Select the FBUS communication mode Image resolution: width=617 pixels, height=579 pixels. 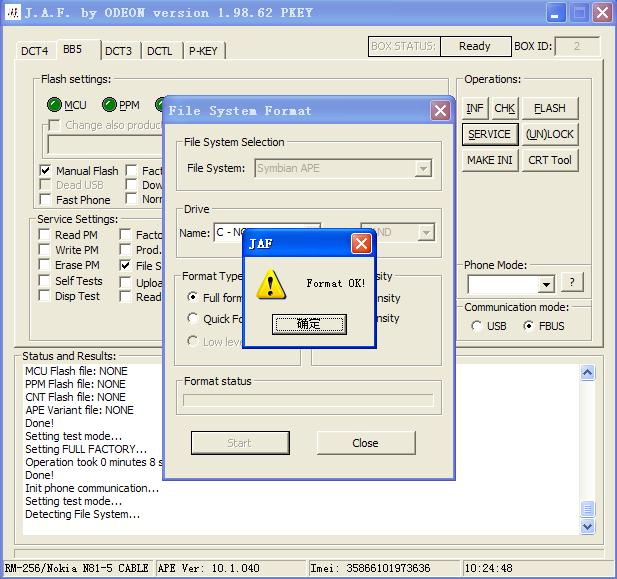coord(528,326)
